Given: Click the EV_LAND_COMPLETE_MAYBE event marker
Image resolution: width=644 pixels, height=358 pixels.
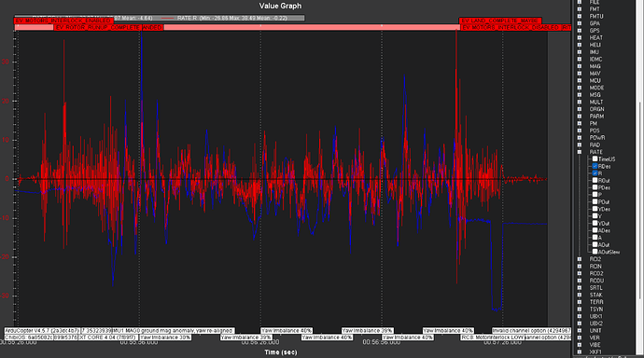Looking at the screenshot, I should 500,21.
